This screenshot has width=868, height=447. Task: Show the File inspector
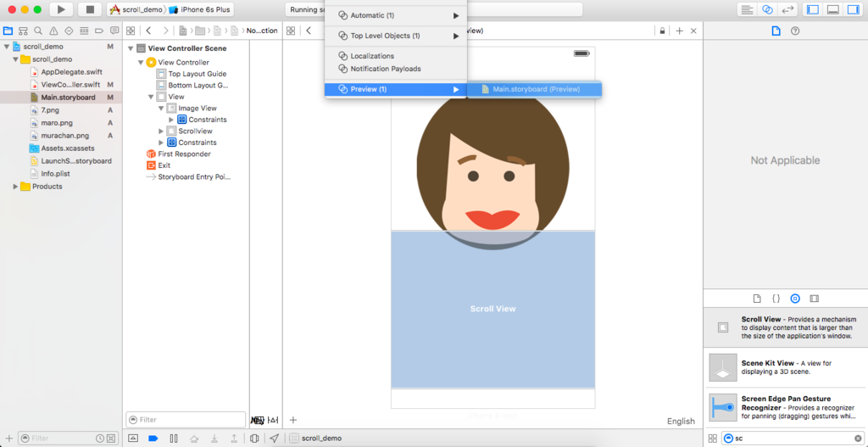(776, 31)
